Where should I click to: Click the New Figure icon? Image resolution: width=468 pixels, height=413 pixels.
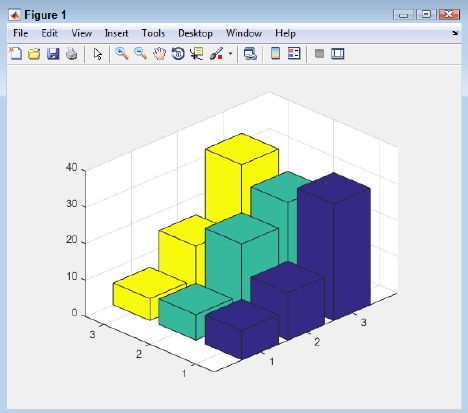(x=16, y=54)
